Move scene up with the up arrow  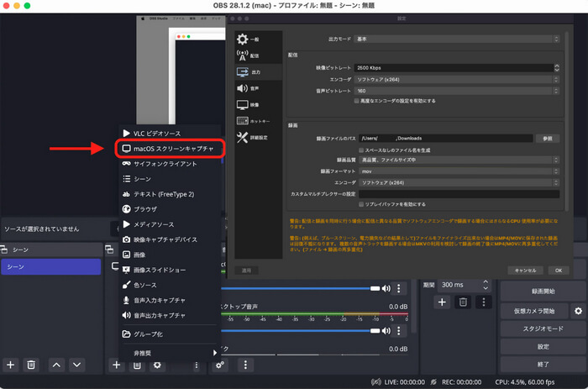pos(56,365)
